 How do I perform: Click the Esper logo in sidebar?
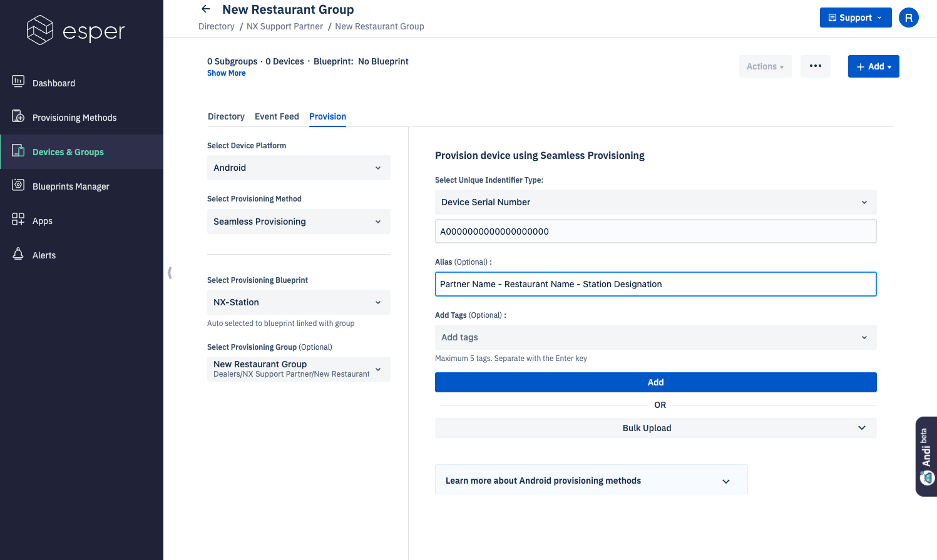point(76,30)
